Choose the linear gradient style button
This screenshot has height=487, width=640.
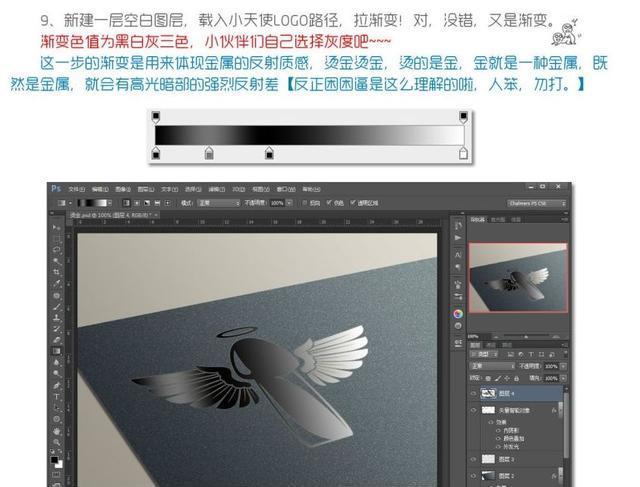pos(127,203)
